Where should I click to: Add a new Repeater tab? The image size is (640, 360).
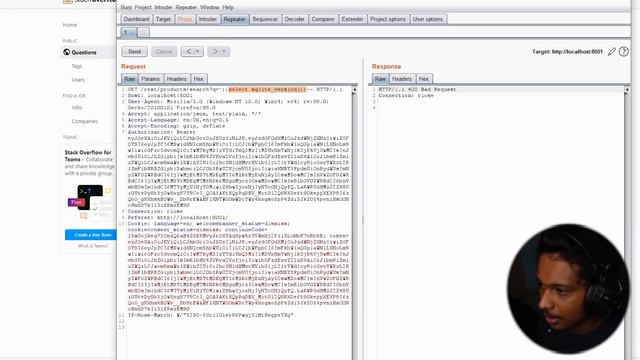(x=143, y=32)
